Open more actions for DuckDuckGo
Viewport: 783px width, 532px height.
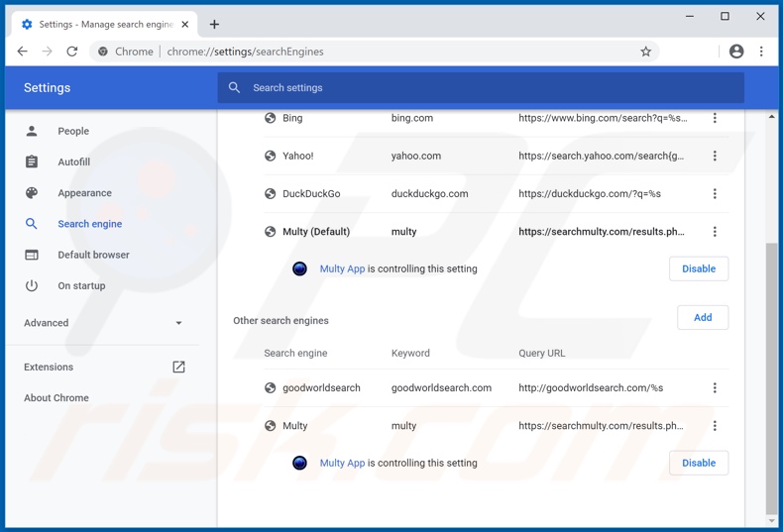coord(715,193)
